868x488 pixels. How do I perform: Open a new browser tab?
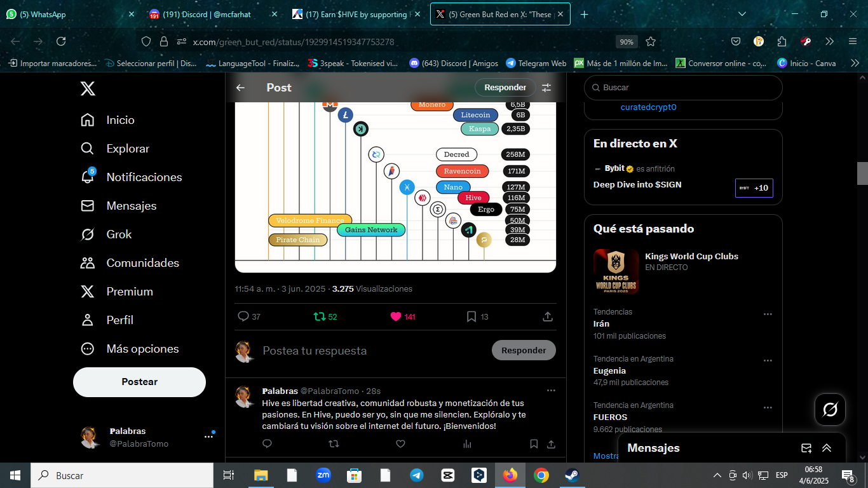click(585, 14)
